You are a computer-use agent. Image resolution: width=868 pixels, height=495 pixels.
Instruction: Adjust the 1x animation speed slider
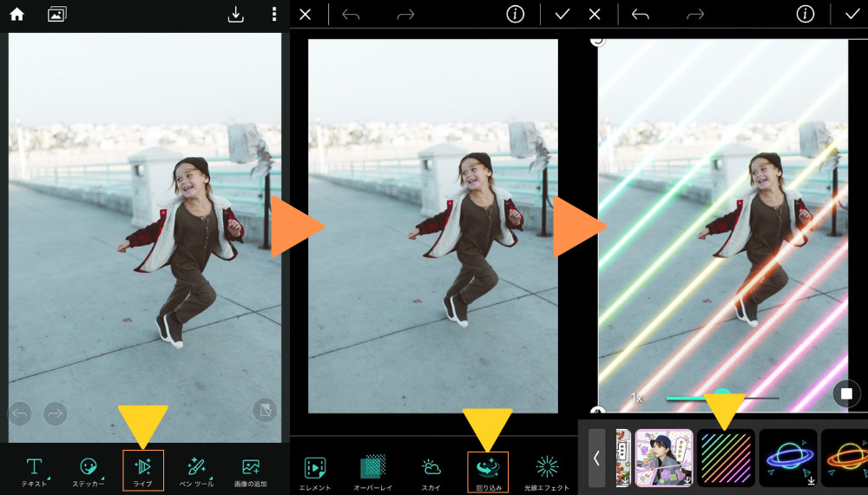[722, 398]
